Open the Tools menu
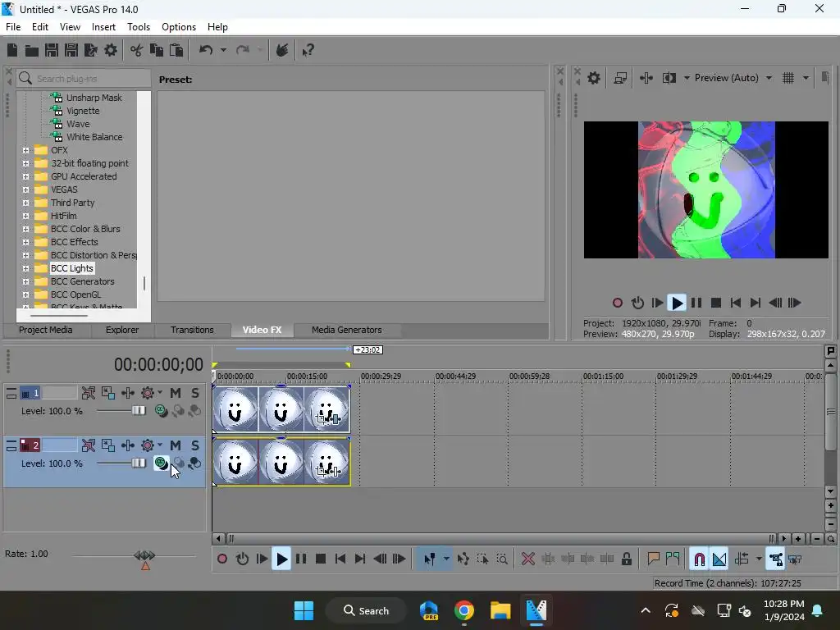The height and width of the screenshot is (630, 840). 138,27
